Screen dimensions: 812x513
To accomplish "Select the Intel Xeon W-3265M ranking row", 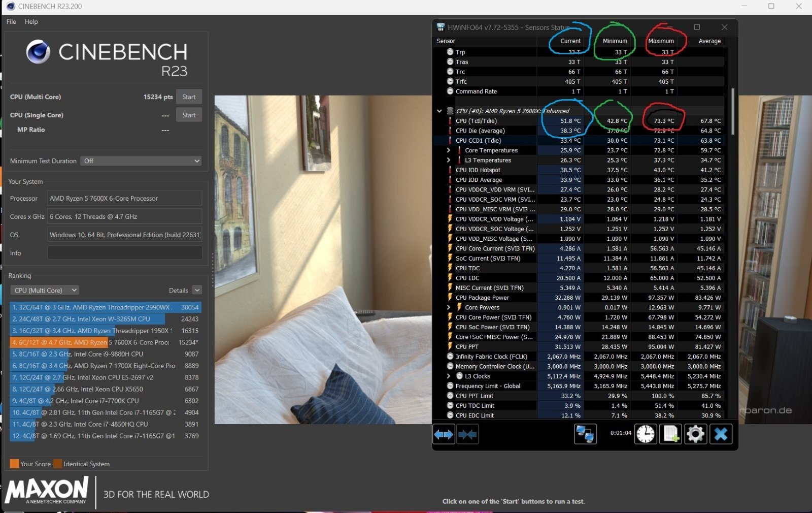I will [x=106, y=319].
